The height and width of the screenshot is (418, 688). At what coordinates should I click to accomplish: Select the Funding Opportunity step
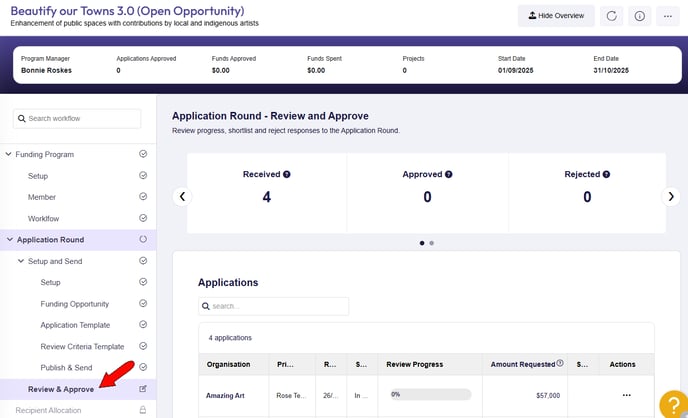pyautogui.click(x=75, y=304)
